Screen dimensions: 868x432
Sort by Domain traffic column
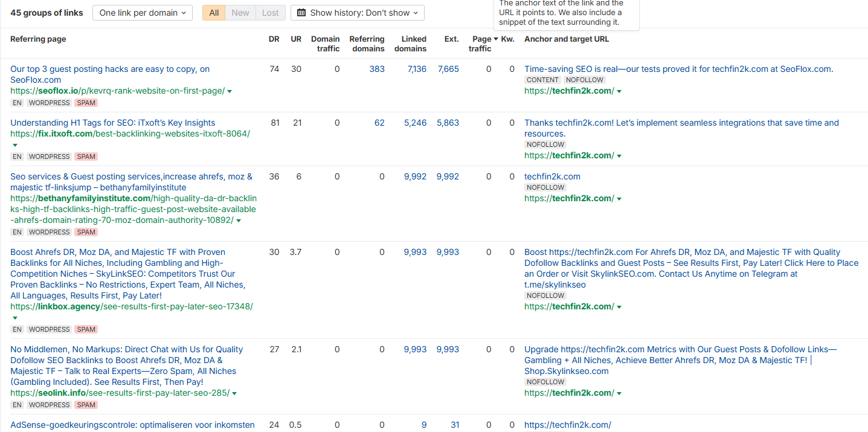coord(326,44)
